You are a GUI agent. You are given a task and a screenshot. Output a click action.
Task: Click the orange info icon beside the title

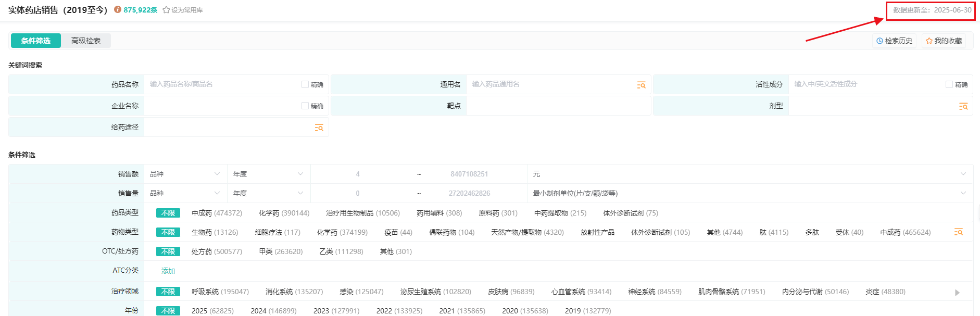click(x=118, y=10)
